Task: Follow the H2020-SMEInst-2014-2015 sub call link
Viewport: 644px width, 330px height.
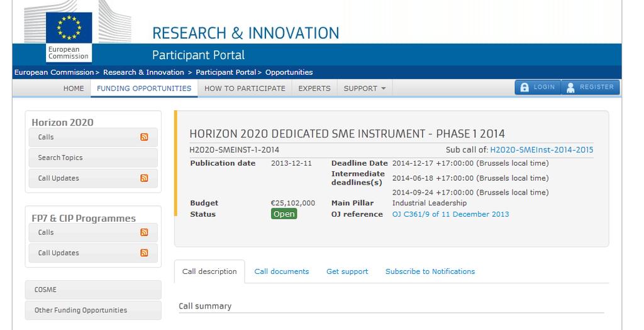Action: [x=541, y=150]
